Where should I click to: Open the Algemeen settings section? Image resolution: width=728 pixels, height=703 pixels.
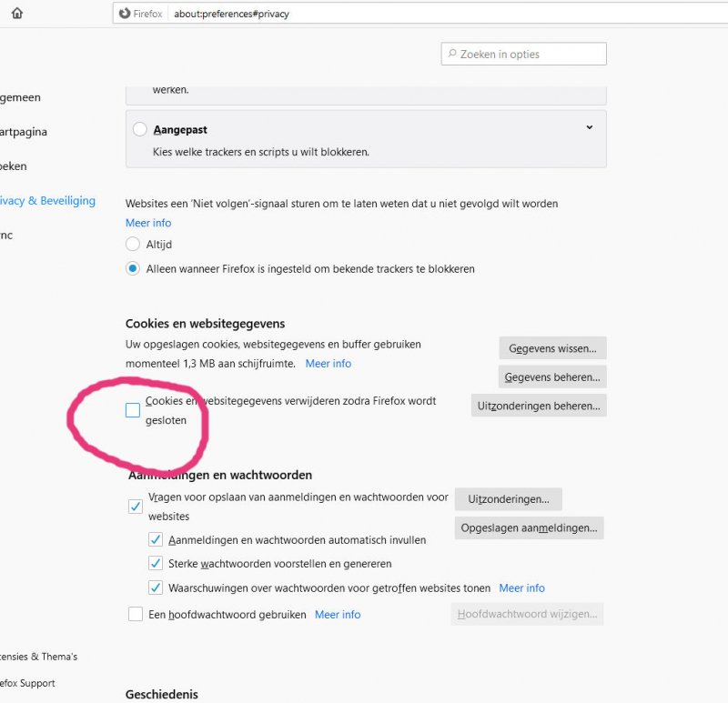coord(20,97)
